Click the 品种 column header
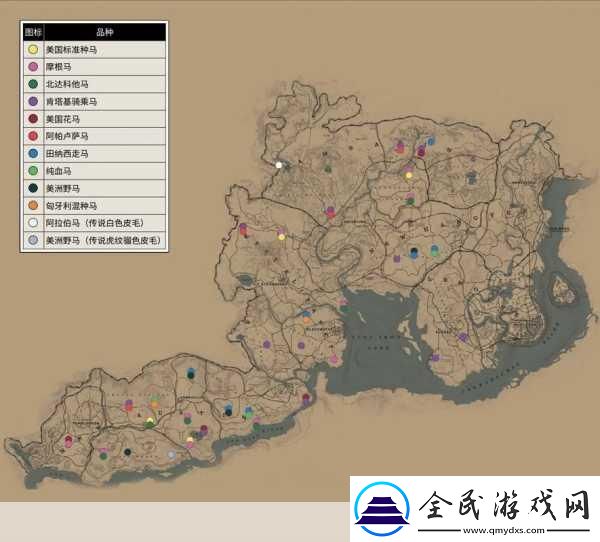Viewport: 600px width, 542px height. [x=104, y=32]
